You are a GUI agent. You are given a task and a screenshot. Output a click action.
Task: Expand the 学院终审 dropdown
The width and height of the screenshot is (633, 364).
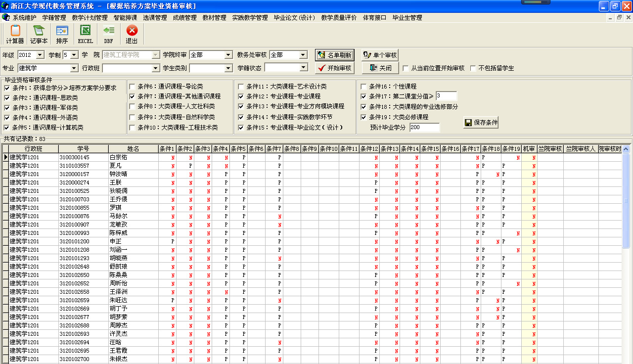coord(228,55)
